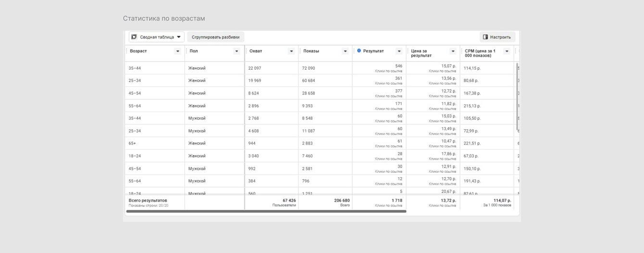Click the CPM value 114,15 р.
This screenshot has height=253, width=644.
(472, 68)
